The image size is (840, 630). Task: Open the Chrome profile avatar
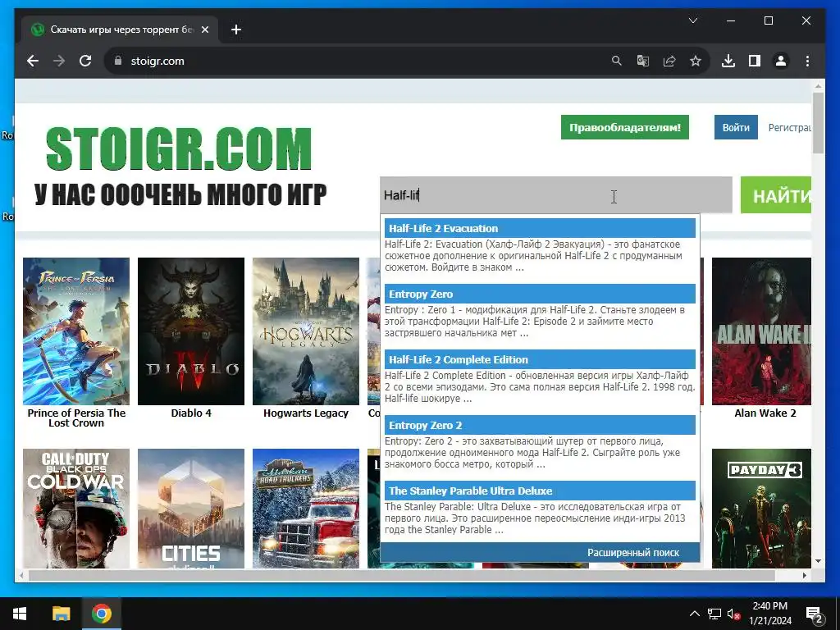[x=781, y=61]
